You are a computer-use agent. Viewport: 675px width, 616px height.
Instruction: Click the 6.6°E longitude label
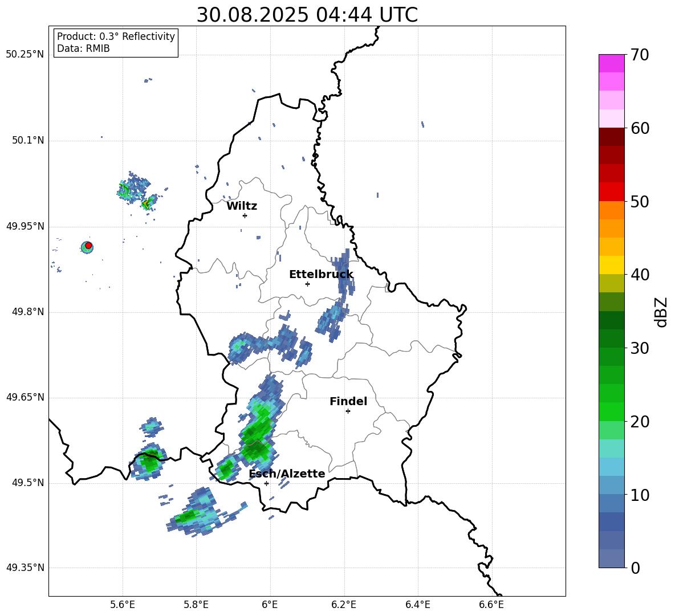pyautogui.click(x=491, y=605)
